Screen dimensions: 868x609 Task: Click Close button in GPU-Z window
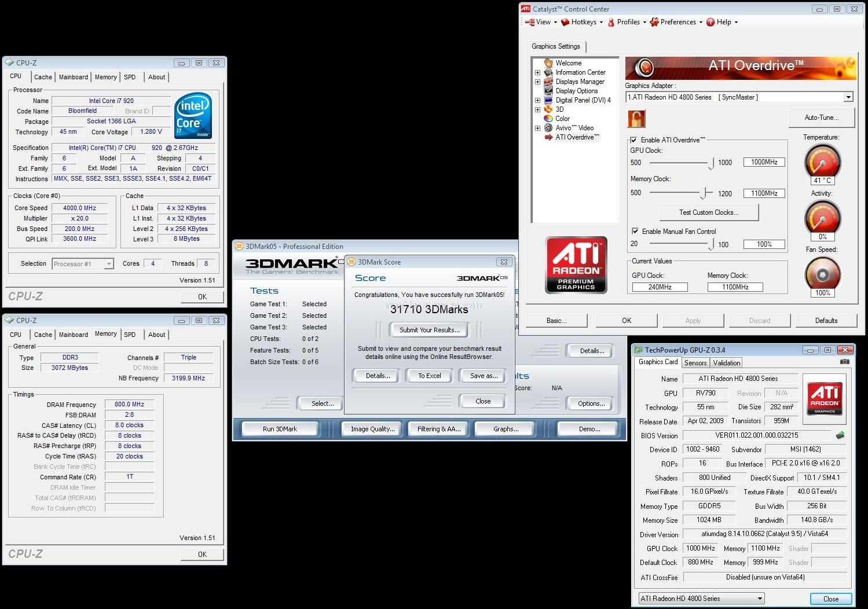831,599
